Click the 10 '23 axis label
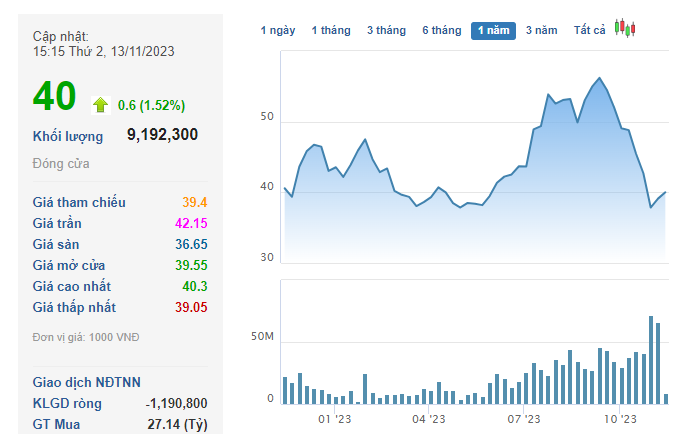Viewport: 681px width, 434px height. pyautogui.click(x=620, y=419)
